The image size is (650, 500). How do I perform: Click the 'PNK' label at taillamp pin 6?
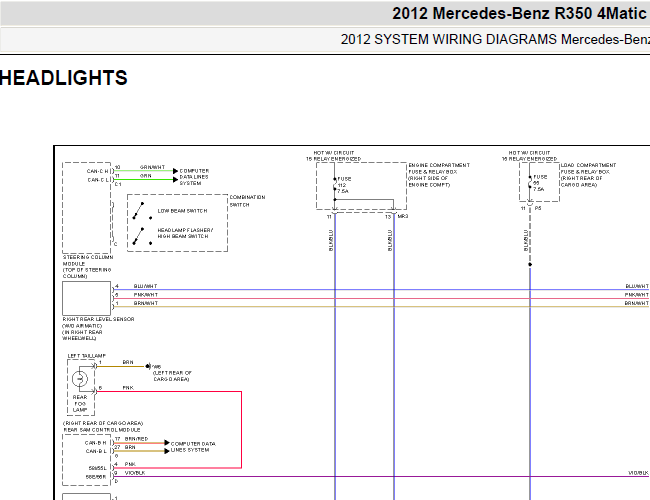(128, 388)
